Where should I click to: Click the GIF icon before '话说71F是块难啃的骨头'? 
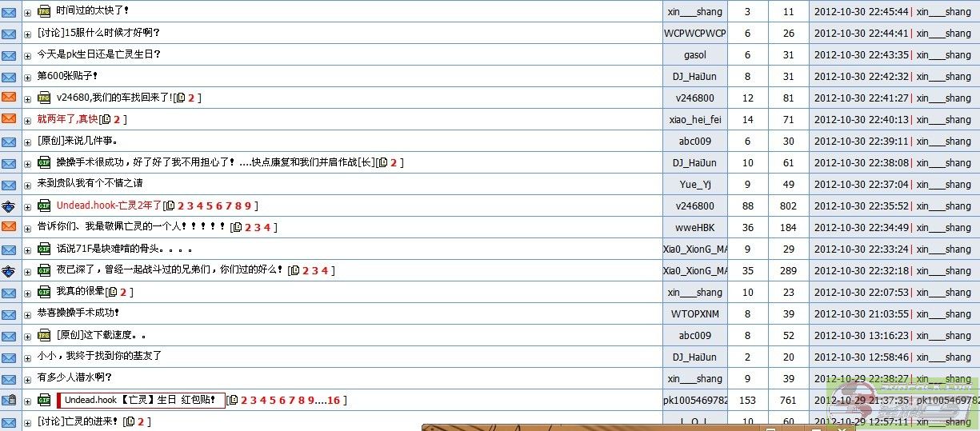[x=44, y=249]
